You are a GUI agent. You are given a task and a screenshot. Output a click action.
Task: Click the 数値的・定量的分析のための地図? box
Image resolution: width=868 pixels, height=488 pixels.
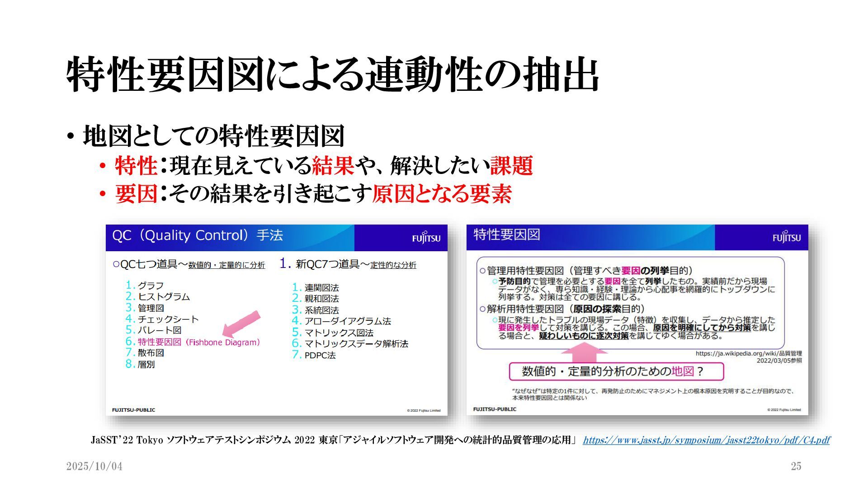pos(616,371)
